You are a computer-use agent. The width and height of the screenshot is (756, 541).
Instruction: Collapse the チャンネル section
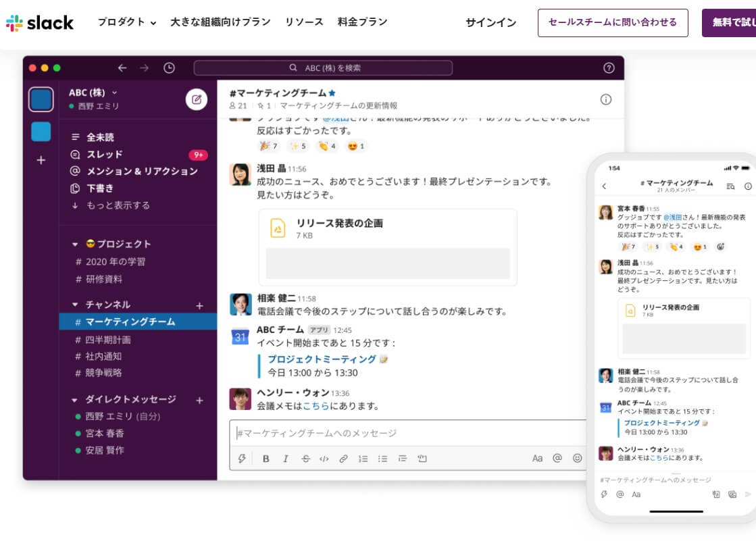(x=75, y=305)
